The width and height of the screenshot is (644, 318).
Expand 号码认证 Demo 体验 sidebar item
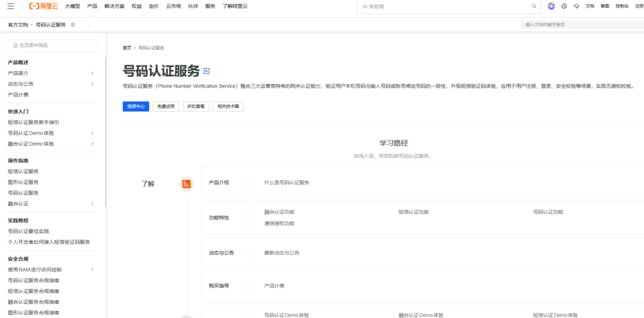click(x=92, y=133)
